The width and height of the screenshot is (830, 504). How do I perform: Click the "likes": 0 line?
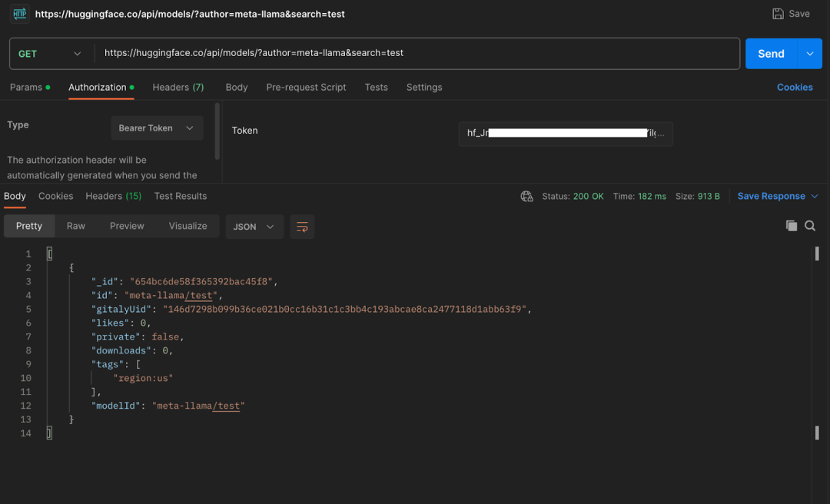pos(121,323)
